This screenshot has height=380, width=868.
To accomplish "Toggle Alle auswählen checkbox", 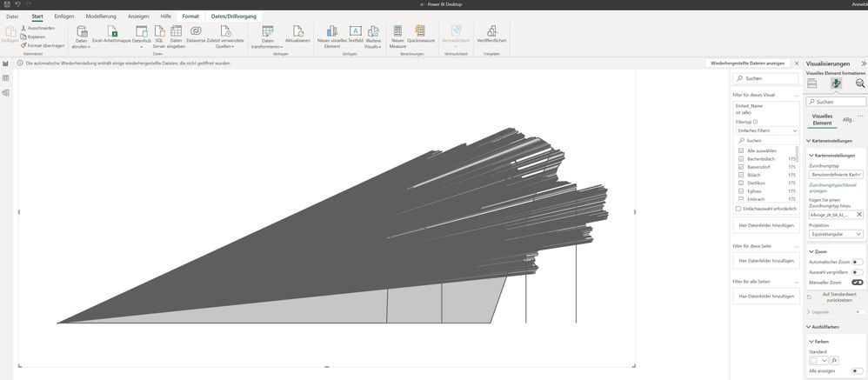I will pyautogui.click(x=741, y=150).
